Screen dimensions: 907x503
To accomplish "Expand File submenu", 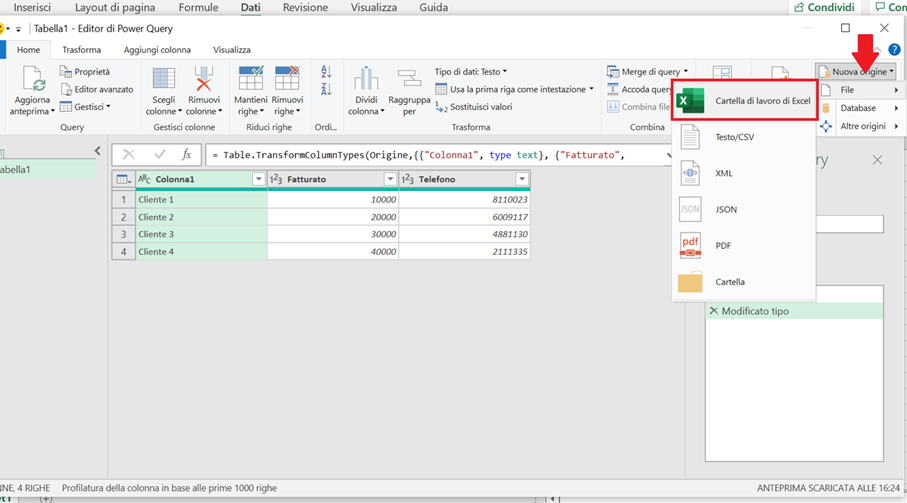I will (x=860, y=90).
